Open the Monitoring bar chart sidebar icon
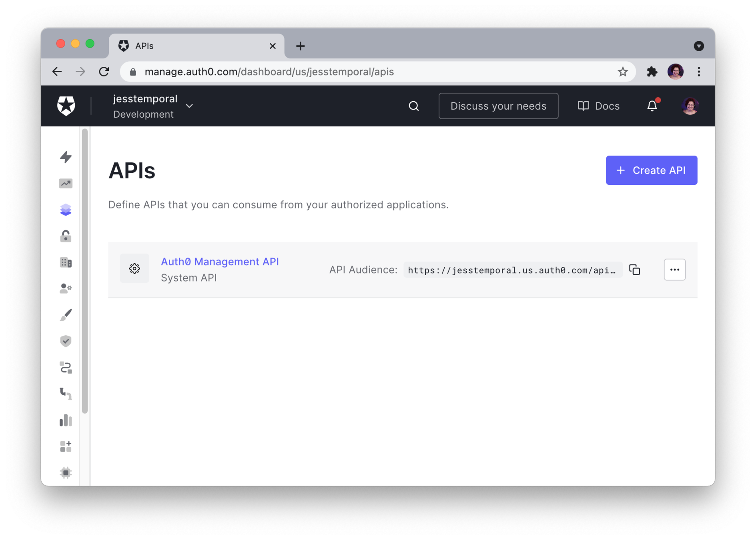This screenshot has height=540, width=756. tap(66, 420)
